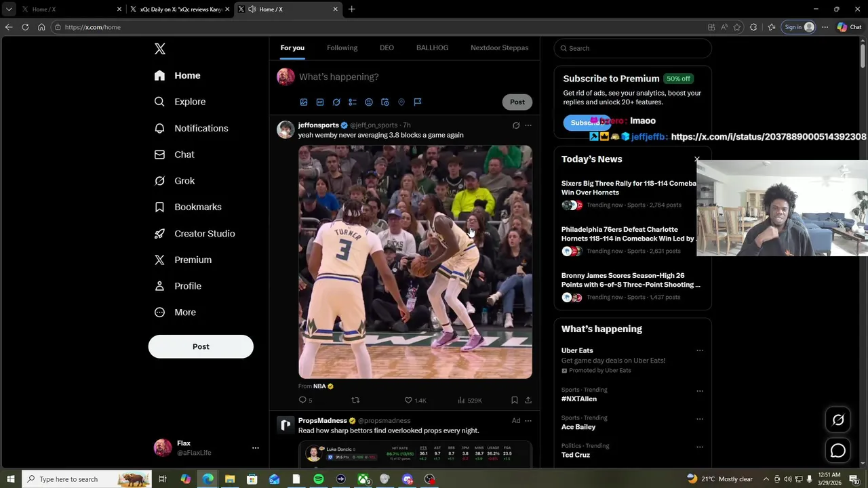Viewport: 868px width, 488px height.
Task: Bookmark the jeffonsports post
Action: point(514,401)
